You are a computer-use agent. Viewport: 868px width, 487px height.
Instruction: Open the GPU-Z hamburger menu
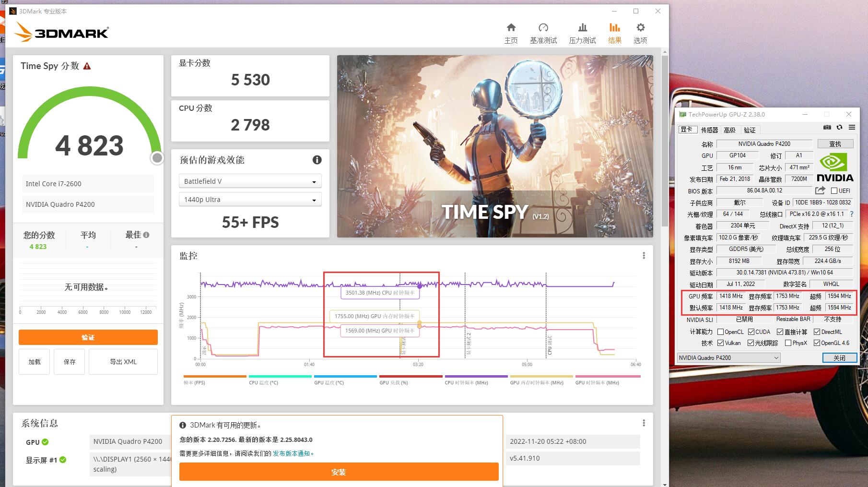[x=852, y=127]
